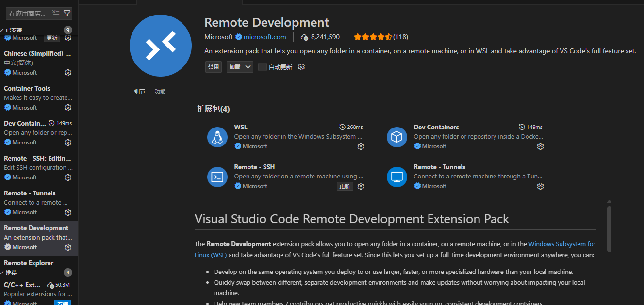Click the sidebar 更新 update button at top

pos(52,38)
